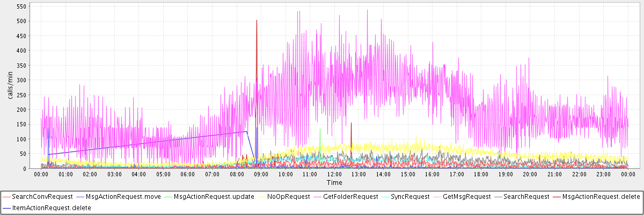Click the GetFolderRequest legend label
Viewport: 644px width, 215px height.
pos(352,197)
